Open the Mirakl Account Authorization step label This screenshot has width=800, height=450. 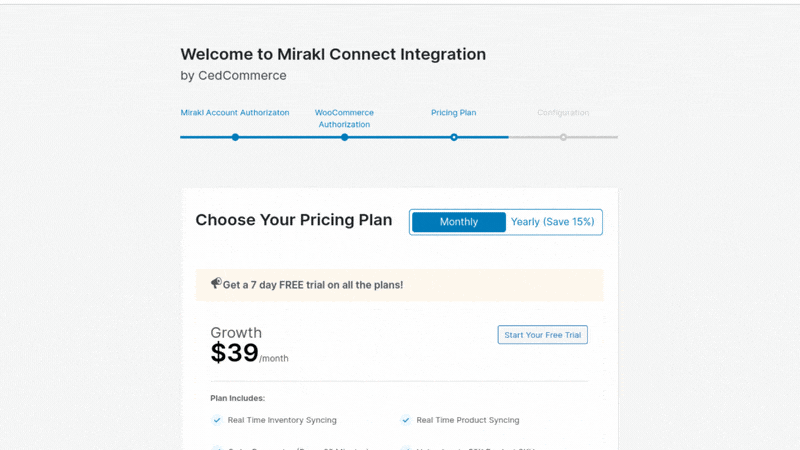235,113
